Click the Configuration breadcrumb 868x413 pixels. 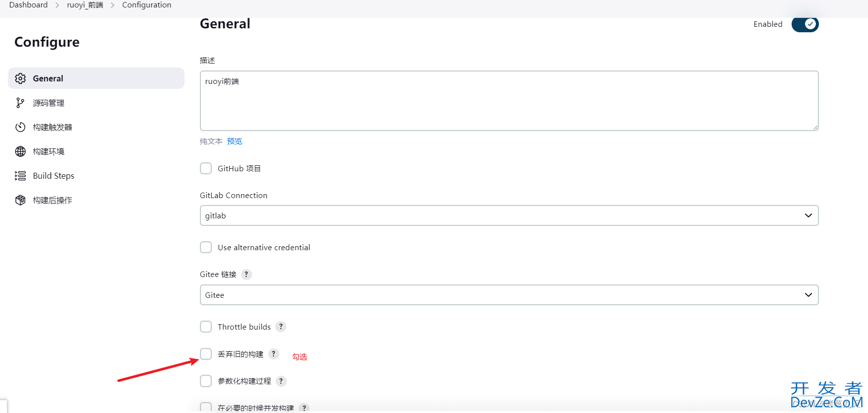click(x=147, y=5)
